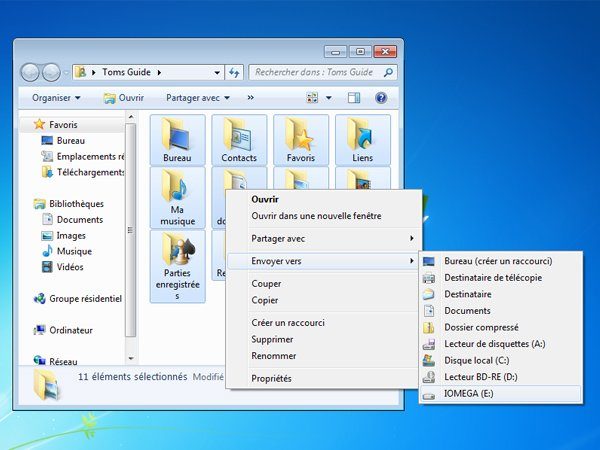The width and height of the screenshot is (600, 450).
Task: Select Documents library in sidebar
Action: click(72, 219)
